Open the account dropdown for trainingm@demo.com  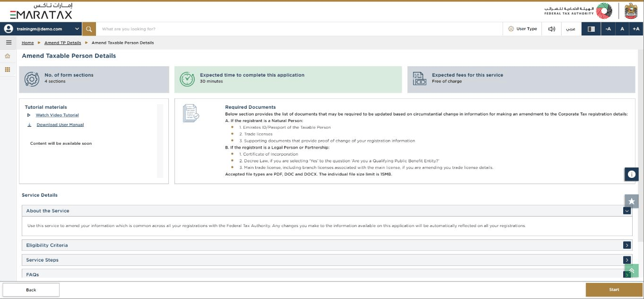[78, 29]
